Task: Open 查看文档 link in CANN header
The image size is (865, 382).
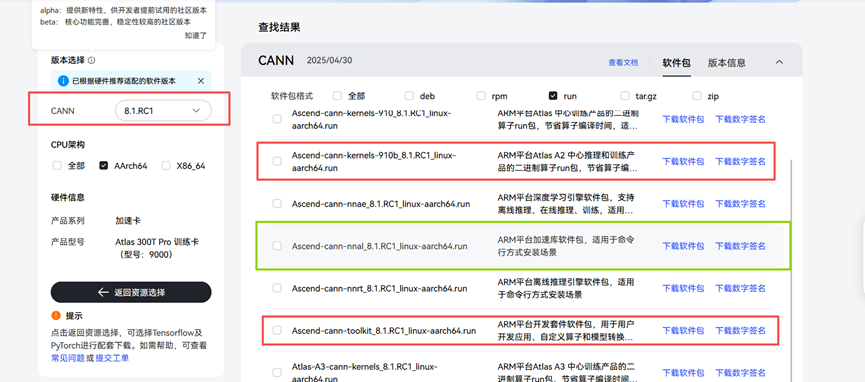Action: (x=623, y=62)
